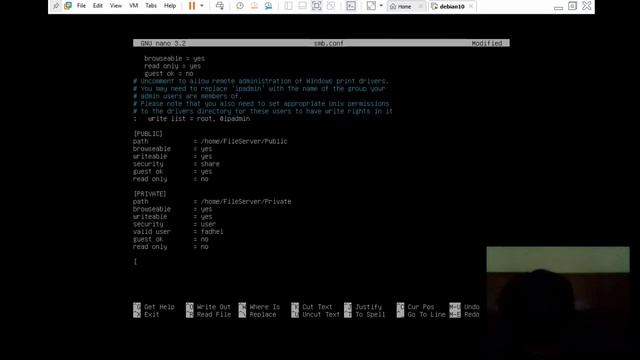Click the Modified status text
640x360 pixels.
click(x=487, y=43)
